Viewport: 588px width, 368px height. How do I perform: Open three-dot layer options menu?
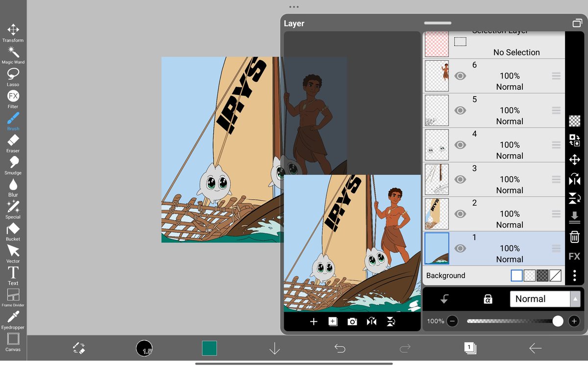tap(574, 275)
